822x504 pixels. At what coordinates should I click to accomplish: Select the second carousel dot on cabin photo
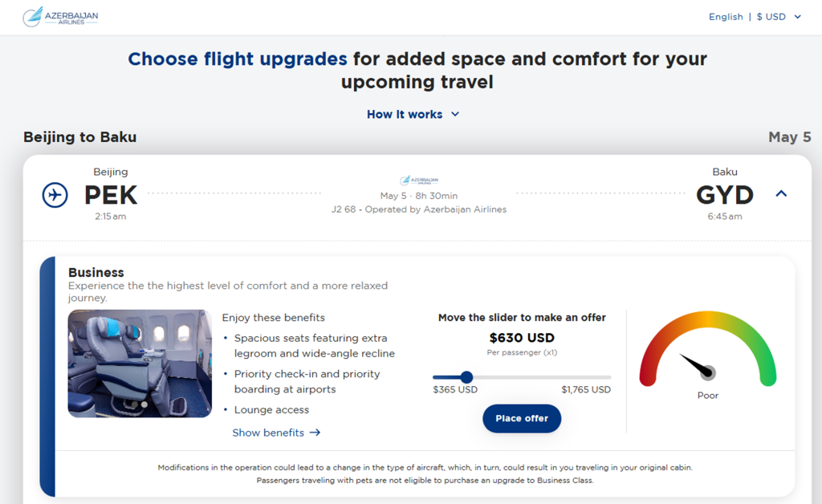point(144,404)
